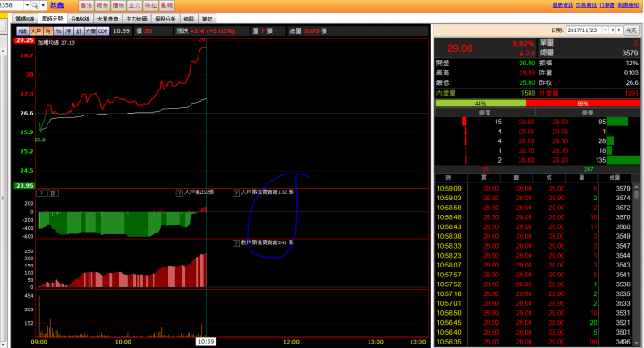Image resolution: width=644 pixels, height=348 pixels.
Task: Click the far-right link in the top bar
Action: point(628,5)
